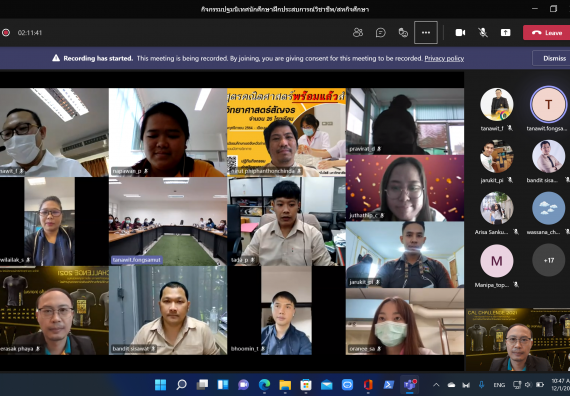The image size is (570, 396).
Task: Click the microphone in-use tray icon
Action: 482,385
